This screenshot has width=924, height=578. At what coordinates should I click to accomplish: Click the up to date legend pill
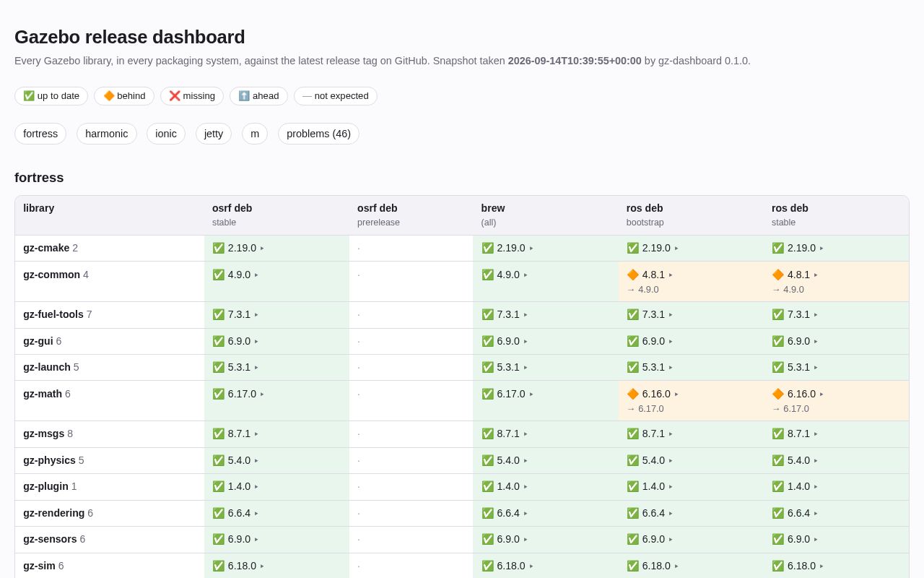click(x=51, y=96)
